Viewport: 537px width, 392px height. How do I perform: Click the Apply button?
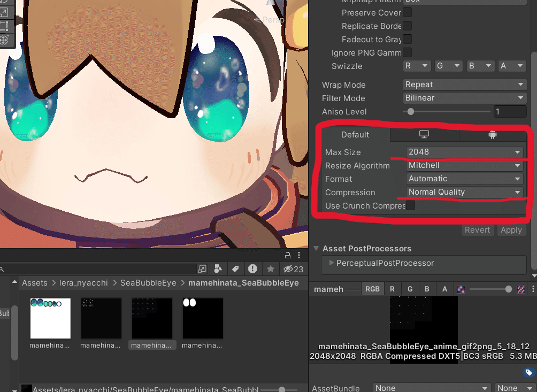[511, 230]
